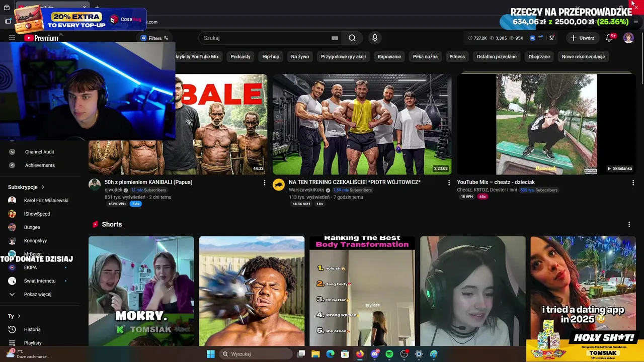Select the Fitness filter chip
Screen dimensions: 644x362
[457, 57]
